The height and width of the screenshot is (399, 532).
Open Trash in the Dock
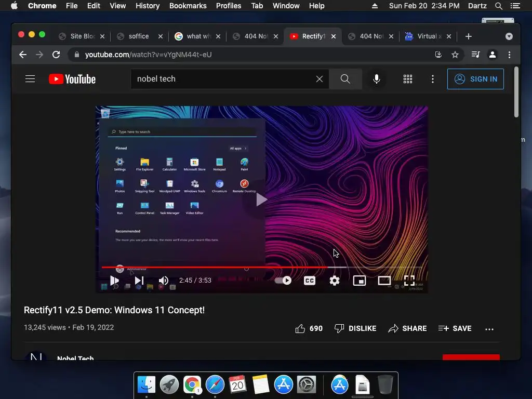tap(385, 385)
